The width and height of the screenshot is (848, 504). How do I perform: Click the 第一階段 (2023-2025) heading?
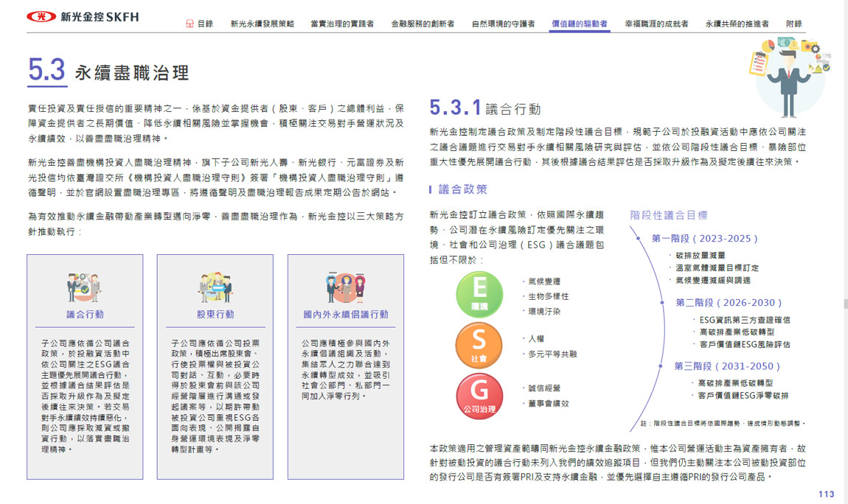705,239
